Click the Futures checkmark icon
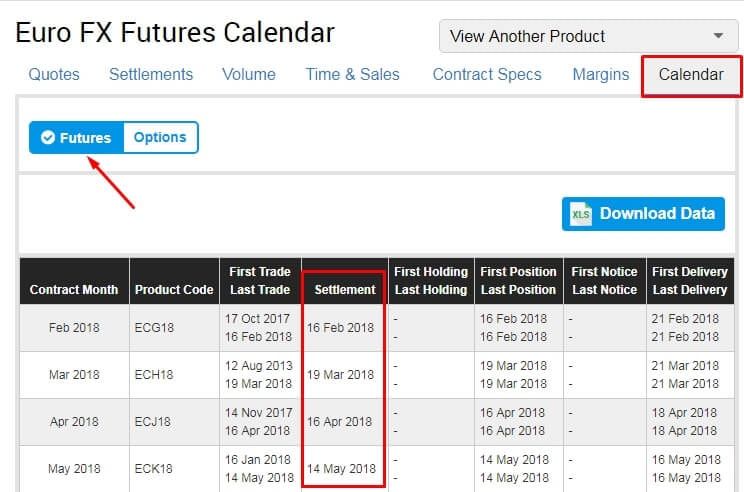744x492 pixels. pos(48,138)
